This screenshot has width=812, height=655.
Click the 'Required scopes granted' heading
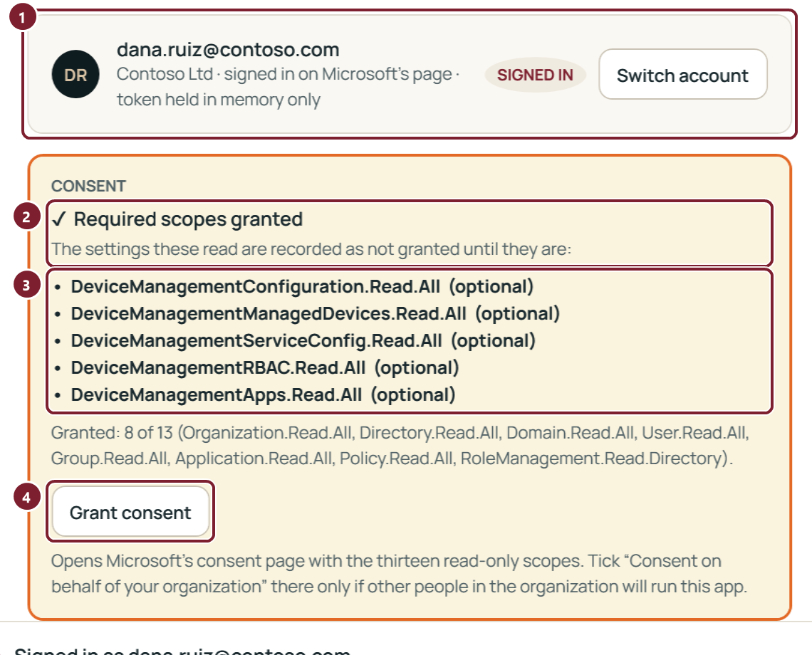click(188, 219)
